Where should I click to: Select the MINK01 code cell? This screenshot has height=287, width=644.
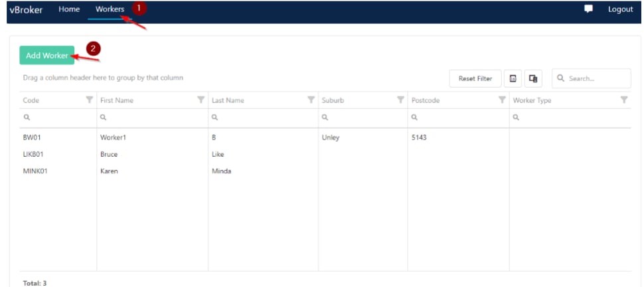(58, 171)
